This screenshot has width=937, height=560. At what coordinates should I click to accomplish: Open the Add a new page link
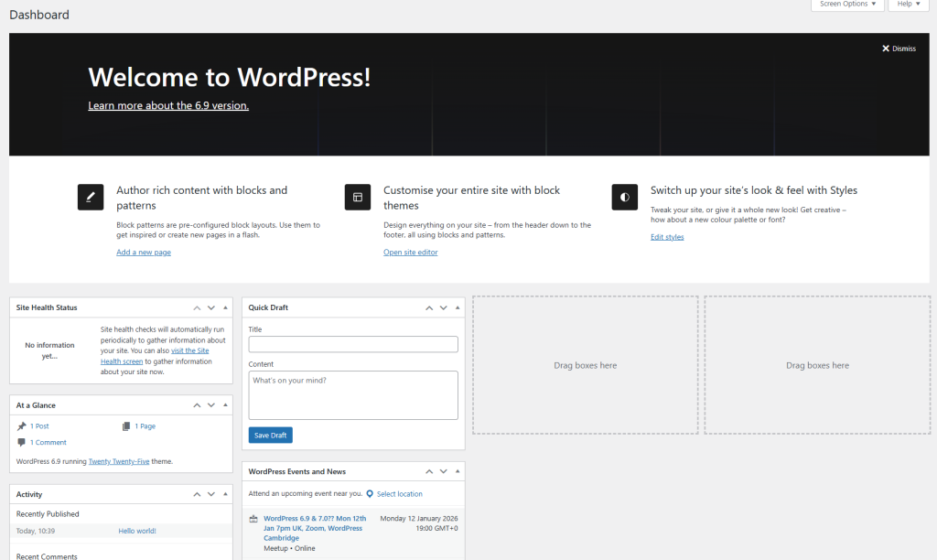[x=144, y=253]
